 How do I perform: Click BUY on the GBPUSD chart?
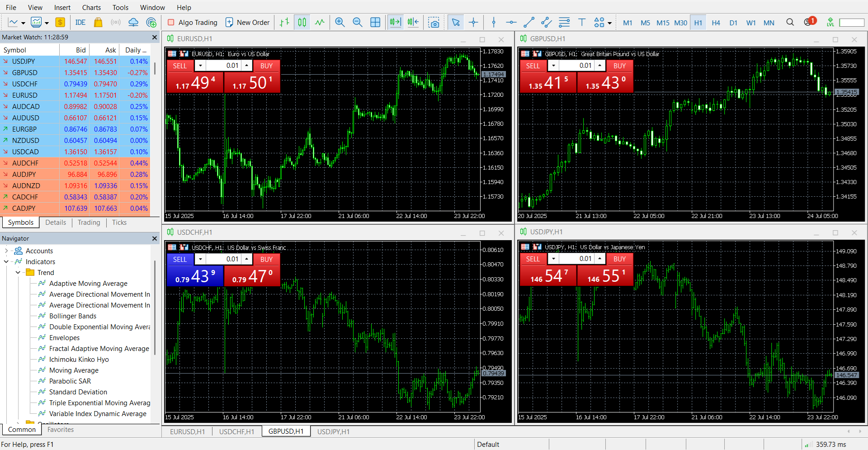coord(619,66)
